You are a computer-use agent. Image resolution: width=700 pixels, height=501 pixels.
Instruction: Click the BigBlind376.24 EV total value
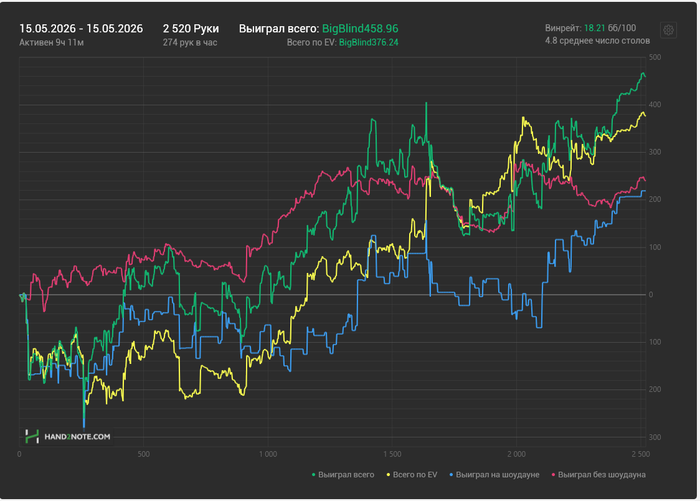pyautogui.click(x=368, y=42)
